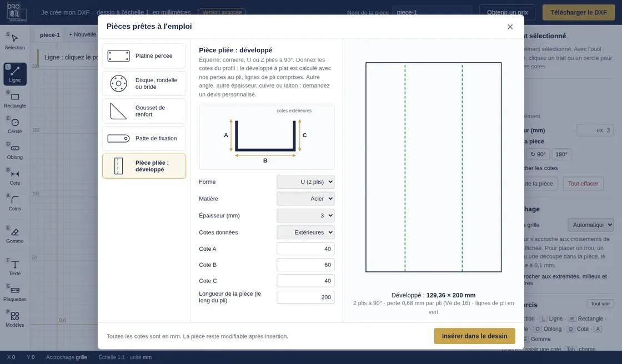Screen dimensions: 622x364
Task: Click the Cote A input field
Action: click(305, 249)
